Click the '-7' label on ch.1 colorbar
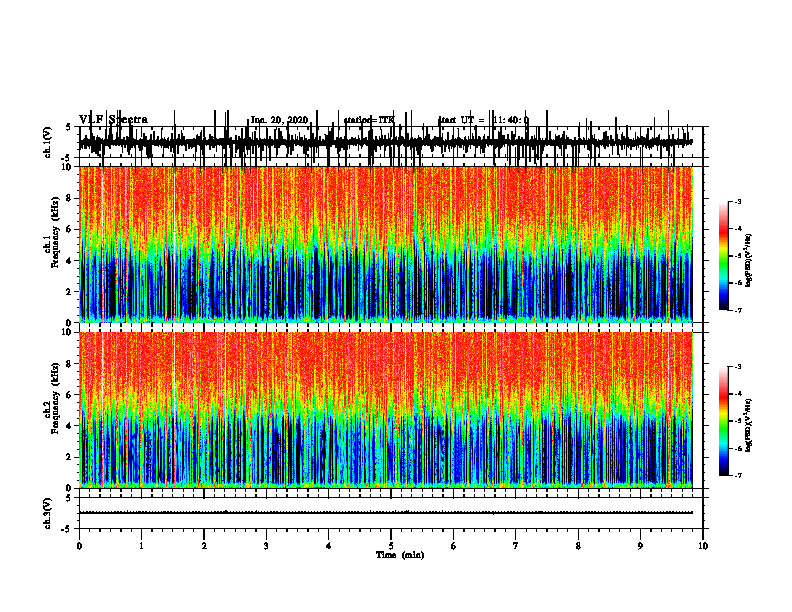 (737, 310)
